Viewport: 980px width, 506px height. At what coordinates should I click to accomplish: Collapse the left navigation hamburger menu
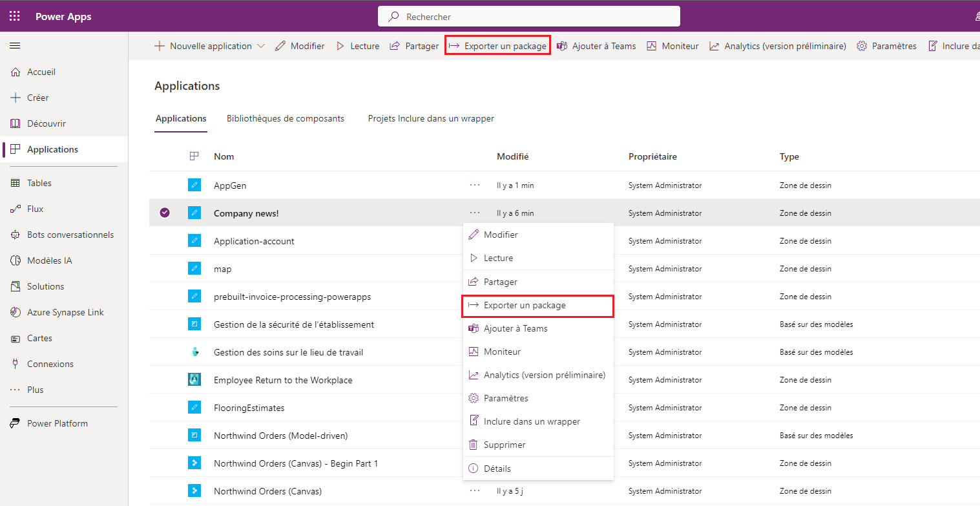point(15,46)
